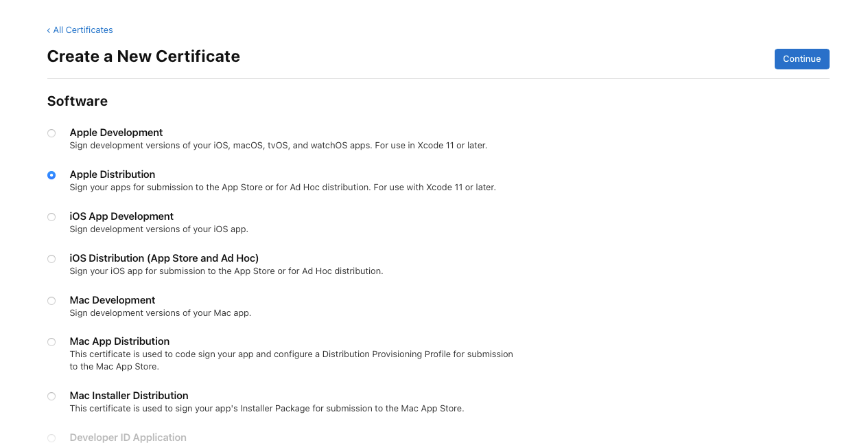Click the bold Apple Development title text
The image size is (868, 443).
click(x=116, y=133)
